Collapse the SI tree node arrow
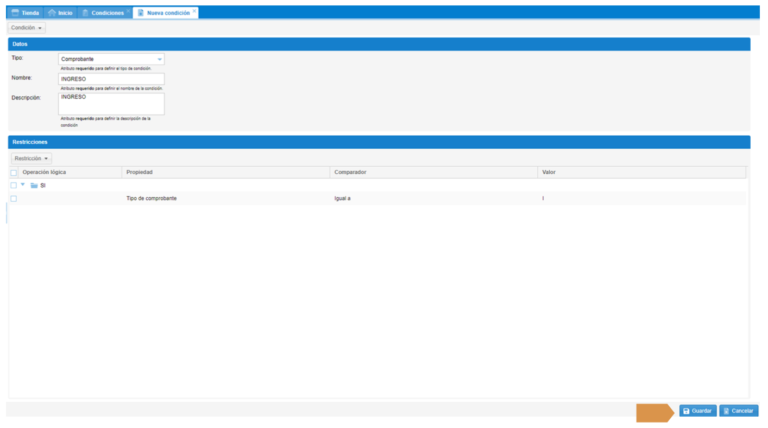The width and height of the screenshot is (768, 428). pos(23,185)
